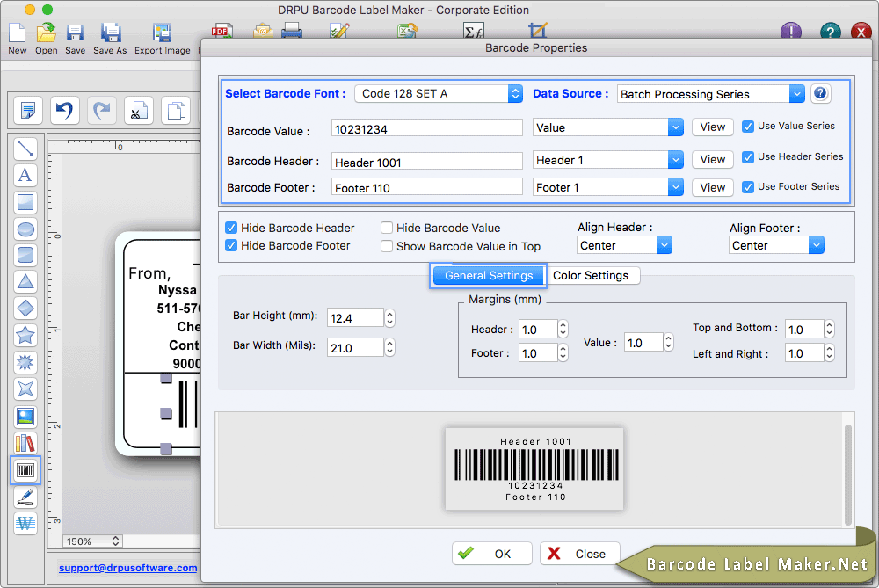This screenshot has width=879, height=588.
Task: Click the OK button
Action: point(492,554)
